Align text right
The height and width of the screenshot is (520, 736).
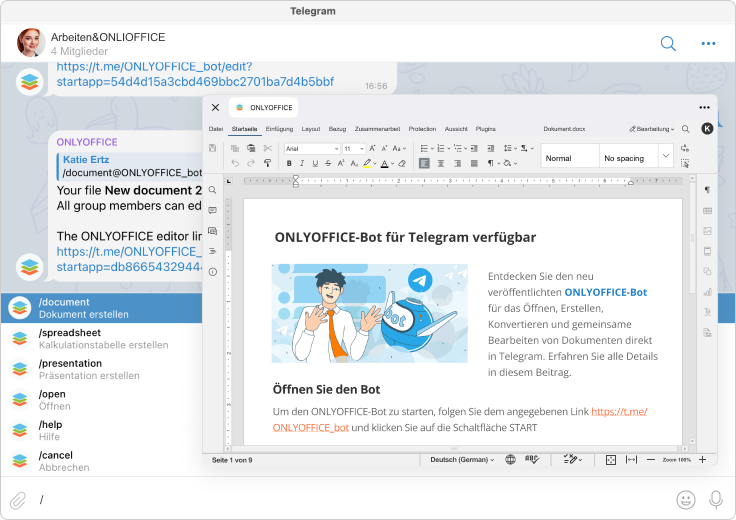(x=458, y=163)
